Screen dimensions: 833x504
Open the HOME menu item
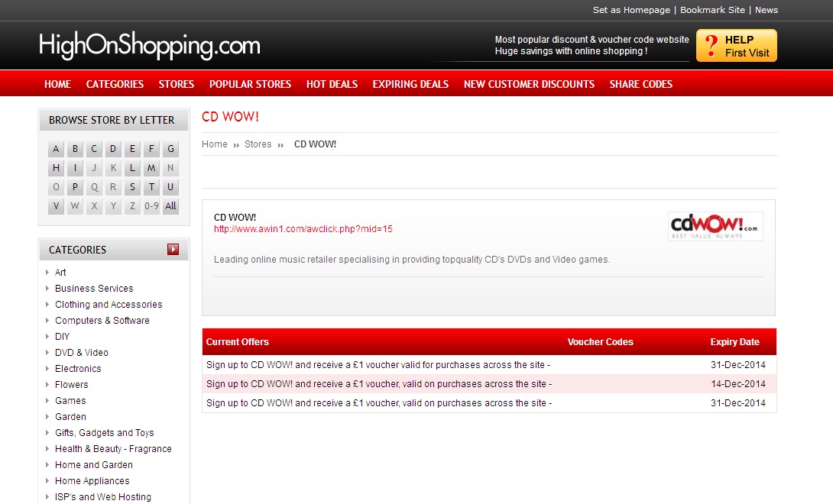pyautogui.click(x=57, y=84)
